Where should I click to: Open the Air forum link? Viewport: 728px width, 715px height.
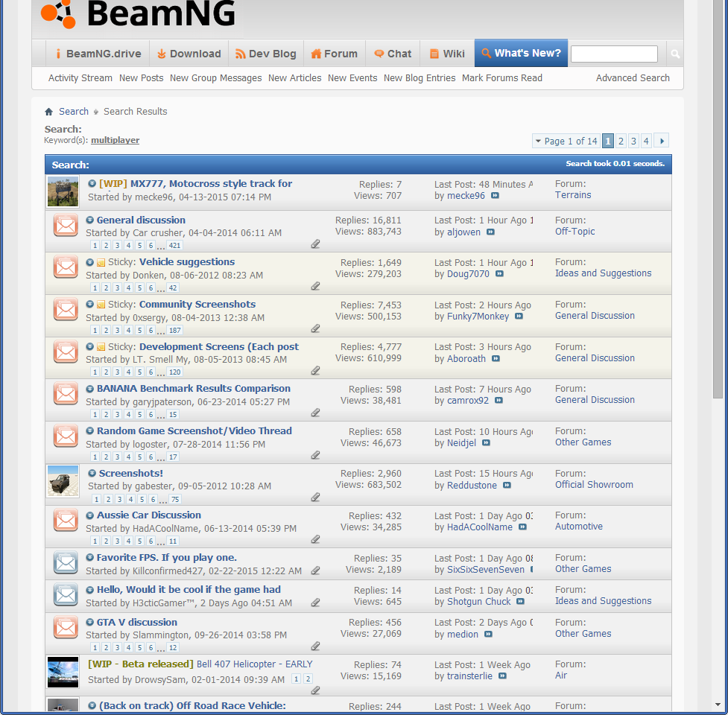click(x=561, y=675)
